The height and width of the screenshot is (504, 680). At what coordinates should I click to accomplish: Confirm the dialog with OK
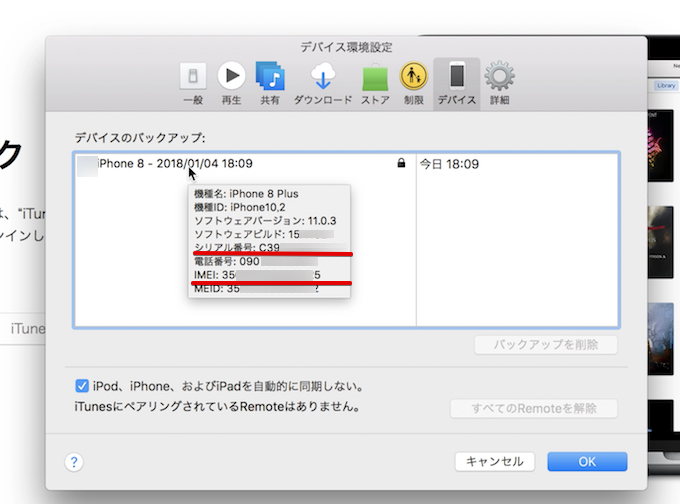[x=587, y=461]
